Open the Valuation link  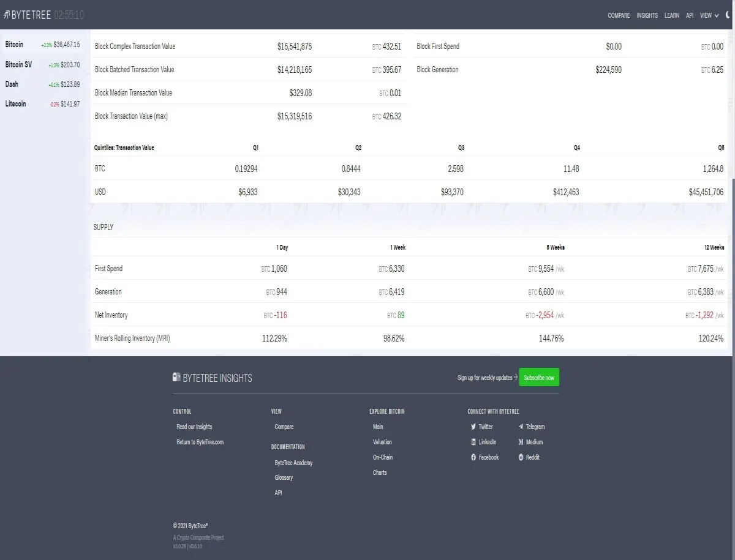pyautogui.click(x=382, y=442)
